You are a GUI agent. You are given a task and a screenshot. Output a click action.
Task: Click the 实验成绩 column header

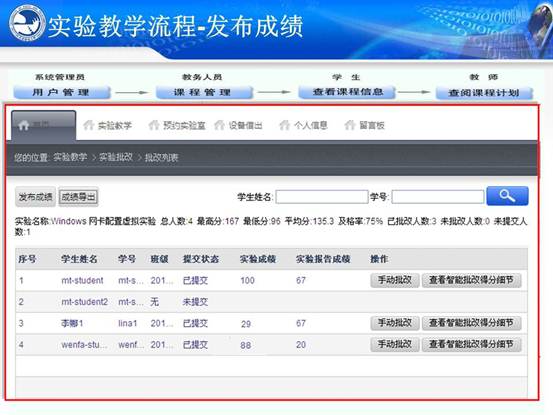[258, 259]
